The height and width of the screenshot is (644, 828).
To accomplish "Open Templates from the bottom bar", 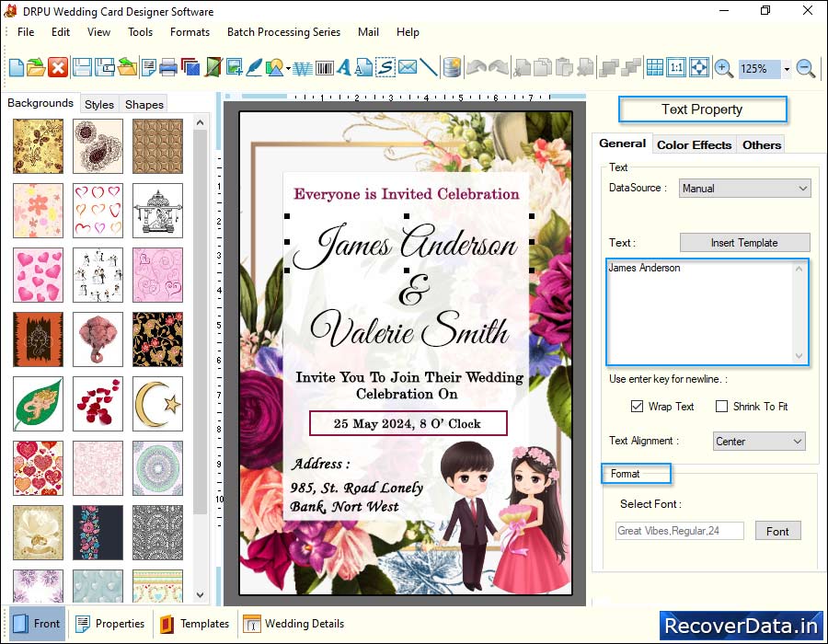I will coord(194,624).
